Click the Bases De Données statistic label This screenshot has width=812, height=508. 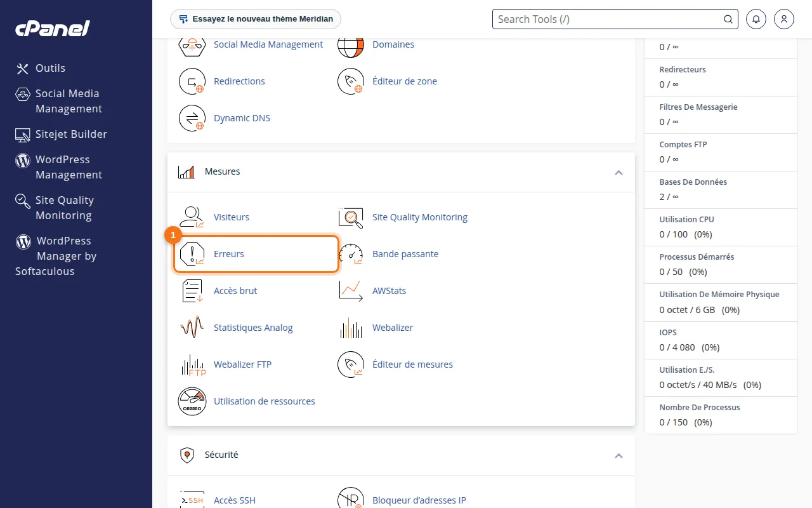693,182
